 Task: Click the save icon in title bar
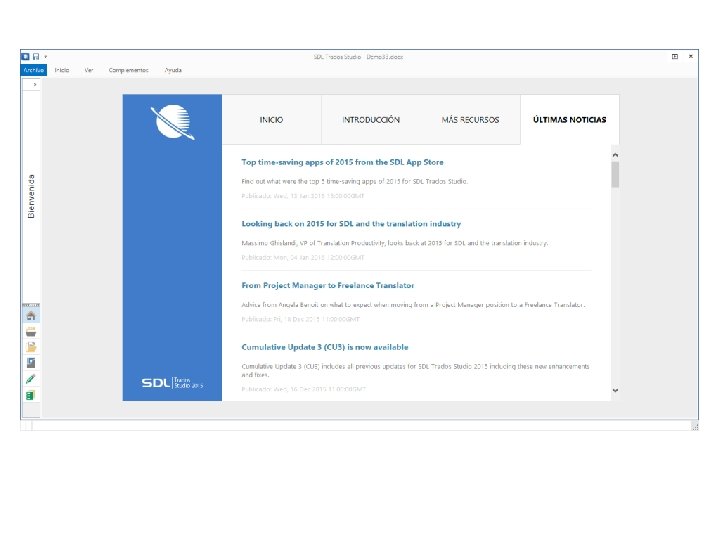click(36, 56)
